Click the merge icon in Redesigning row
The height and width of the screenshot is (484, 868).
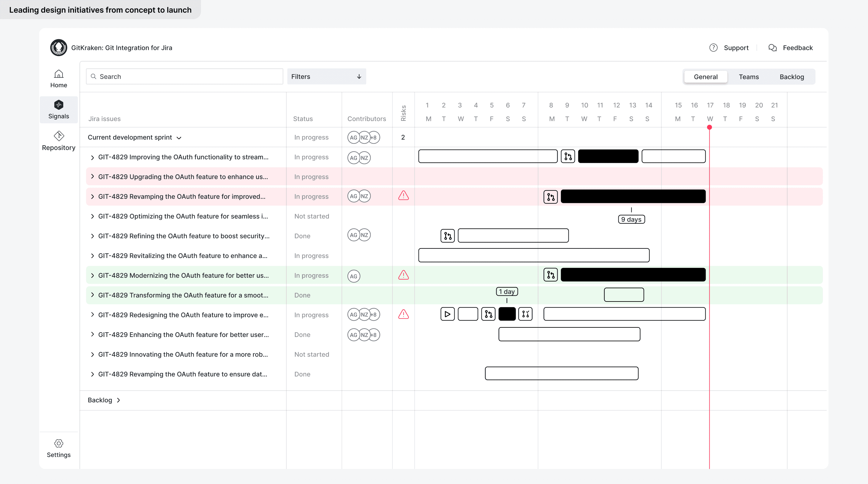click(525, 314)
